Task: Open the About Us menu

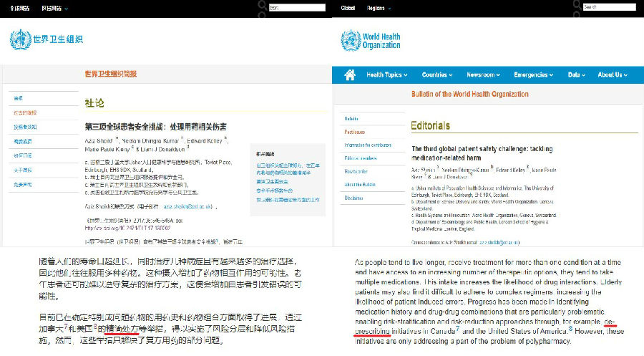Action: [x=613, y=75]
